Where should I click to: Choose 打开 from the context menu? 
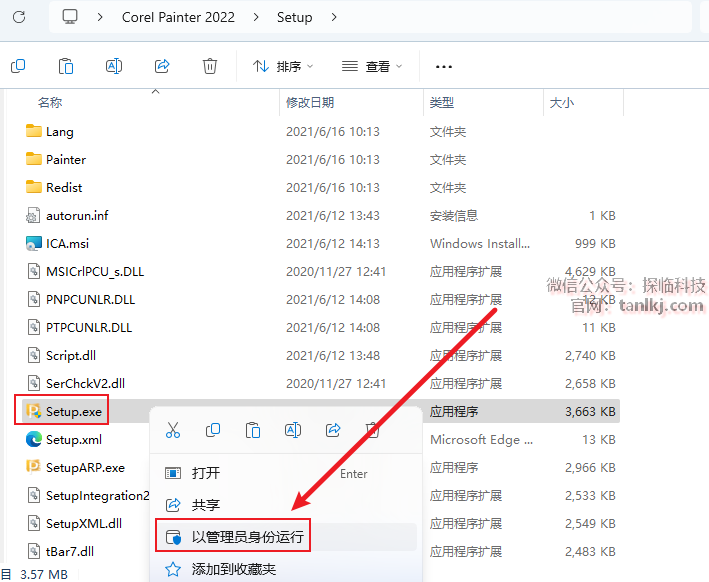click(x=286, y=473)
